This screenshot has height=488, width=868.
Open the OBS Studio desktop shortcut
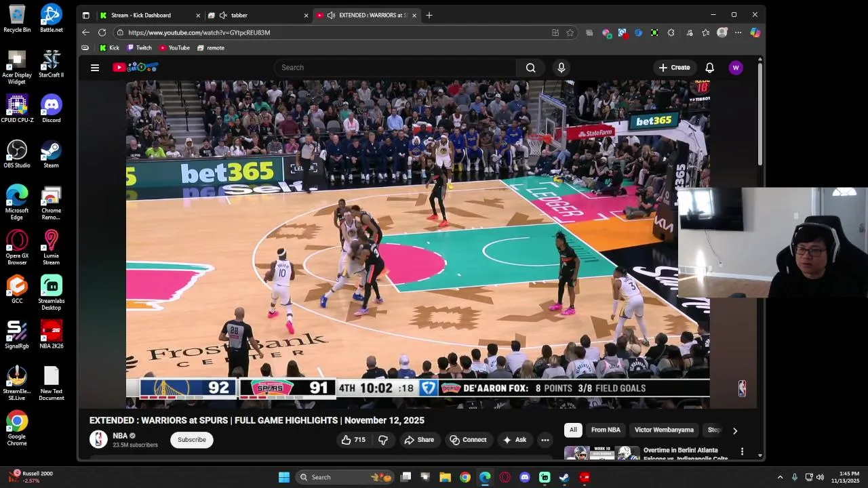pos(17,154)
